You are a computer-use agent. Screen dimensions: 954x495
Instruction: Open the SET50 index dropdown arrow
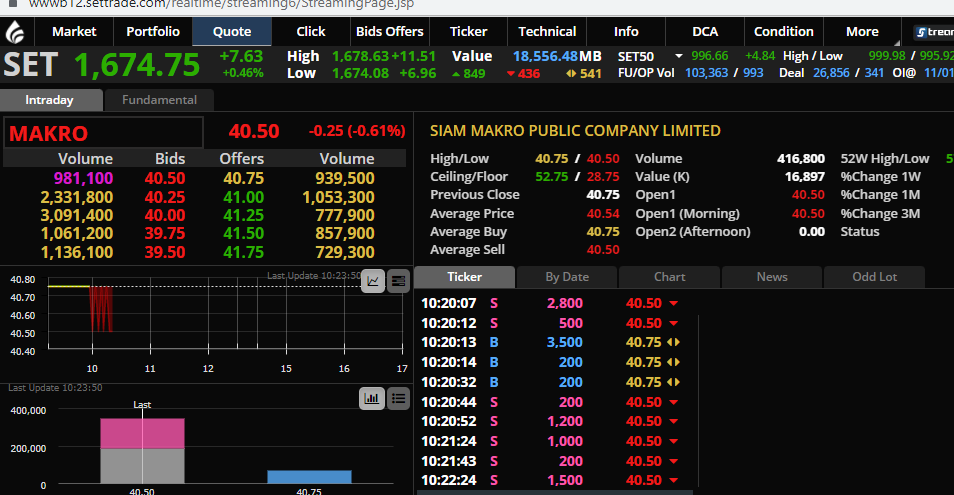coord(678,56)
